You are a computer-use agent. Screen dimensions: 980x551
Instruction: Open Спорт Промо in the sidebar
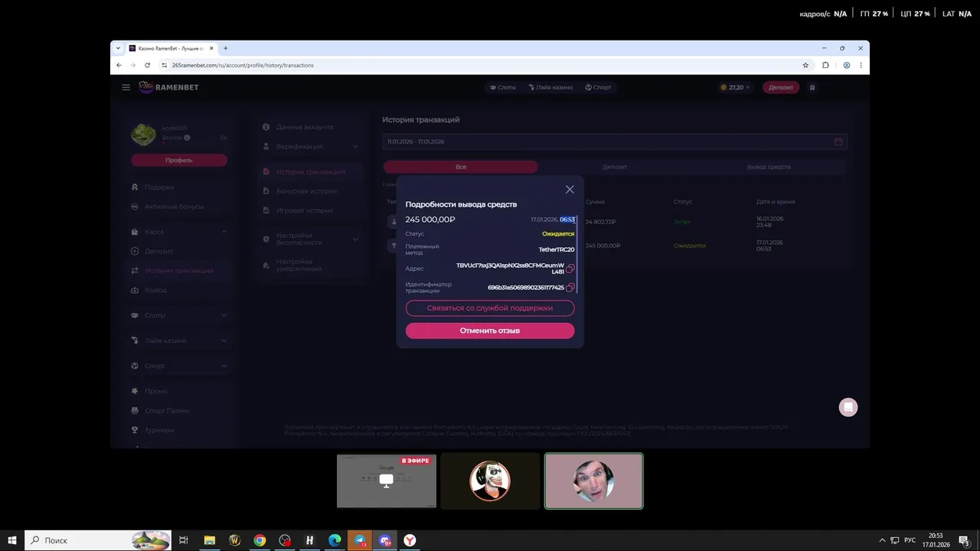[x=166, y=411]
